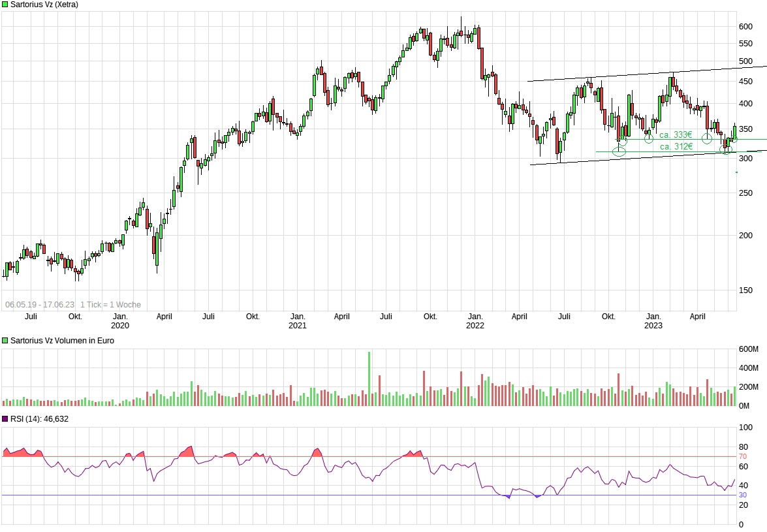This screenshot has height=532, width=767.
Task: Select the "Sartorius Vz Volumen in Euro" title
Action: 62,340
